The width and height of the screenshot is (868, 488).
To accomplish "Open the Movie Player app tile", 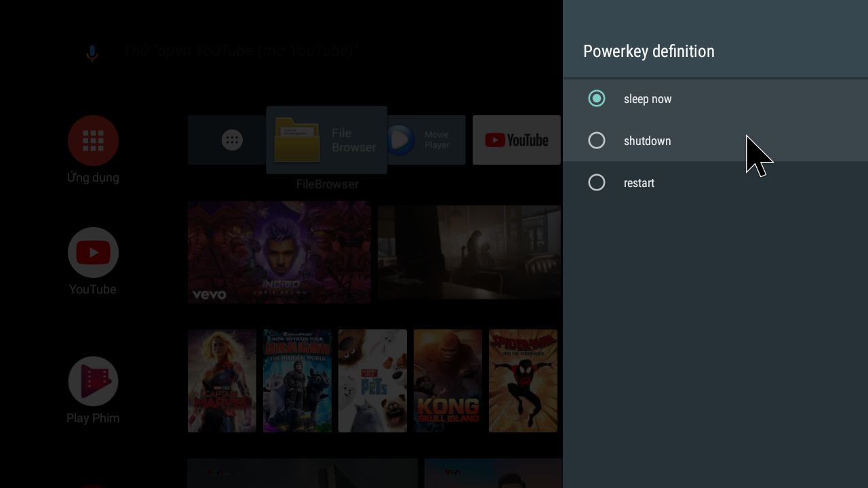I will tap(426, 140).
